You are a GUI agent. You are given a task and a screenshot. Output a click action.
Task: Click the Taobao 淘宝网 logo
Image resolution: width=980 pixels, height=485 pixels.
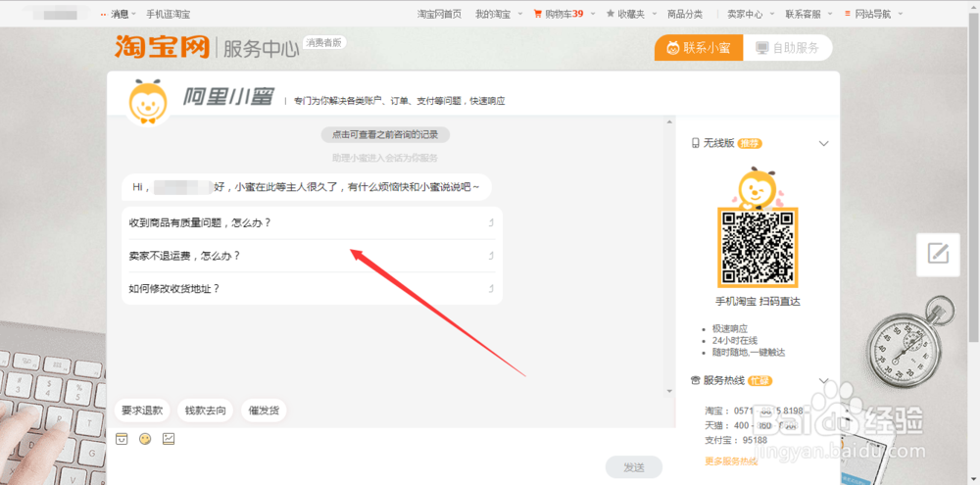pyautogui.click(x=162, y=47)
